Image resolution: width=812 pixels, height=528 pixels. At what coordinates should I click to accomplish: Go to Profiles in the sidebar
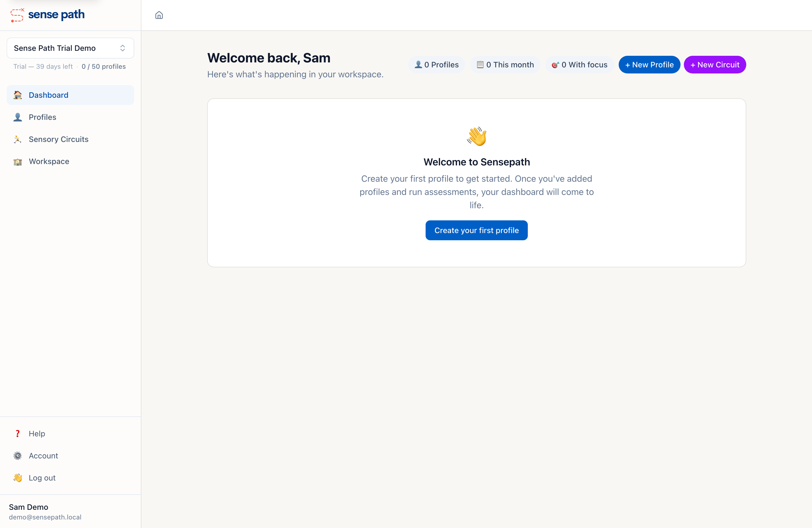click(70, 117)
